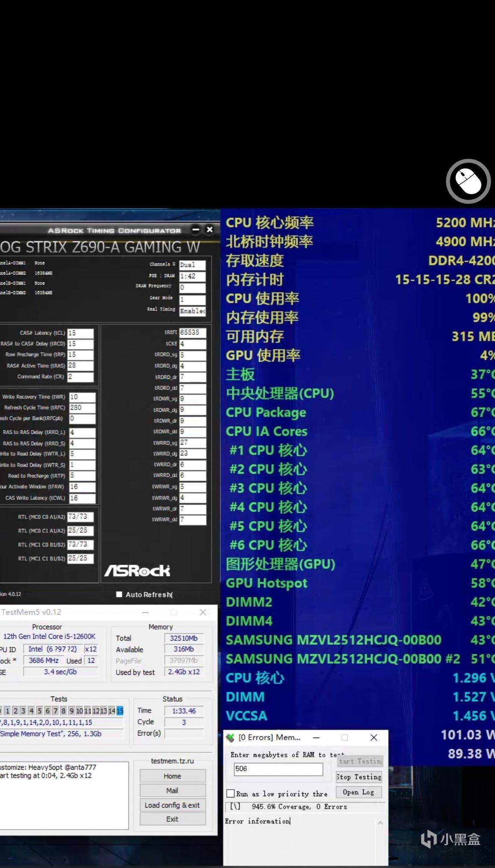The height and width of the screenshot is (868, 495).
Task: Click the Home button in TestMem5
Action: click(172, 776)
